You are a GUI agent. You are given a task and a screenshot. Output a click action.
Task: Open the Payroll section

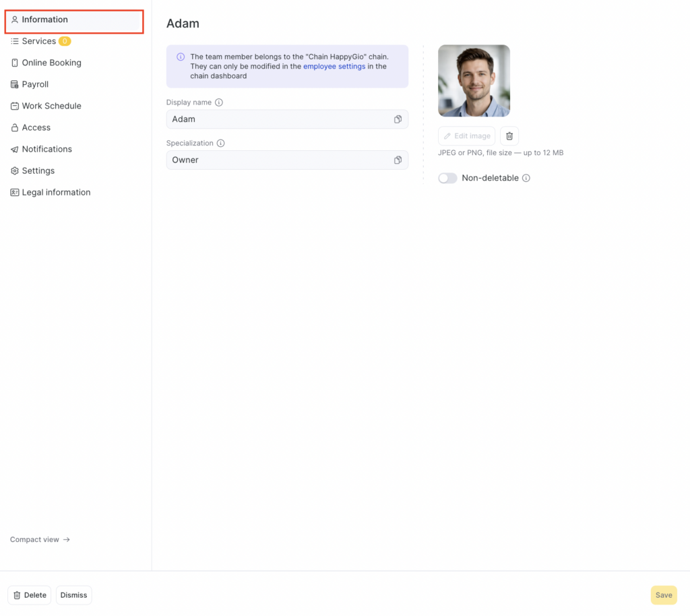[35, 84]
